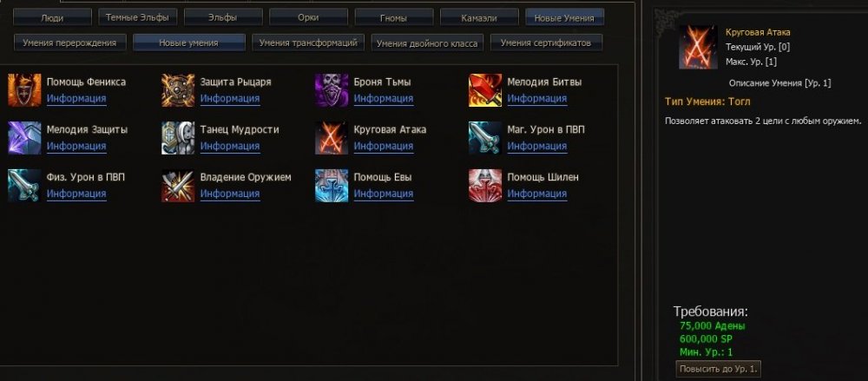
Task: Click the Помощь Шилен red icon
Action: coord(485,186)
